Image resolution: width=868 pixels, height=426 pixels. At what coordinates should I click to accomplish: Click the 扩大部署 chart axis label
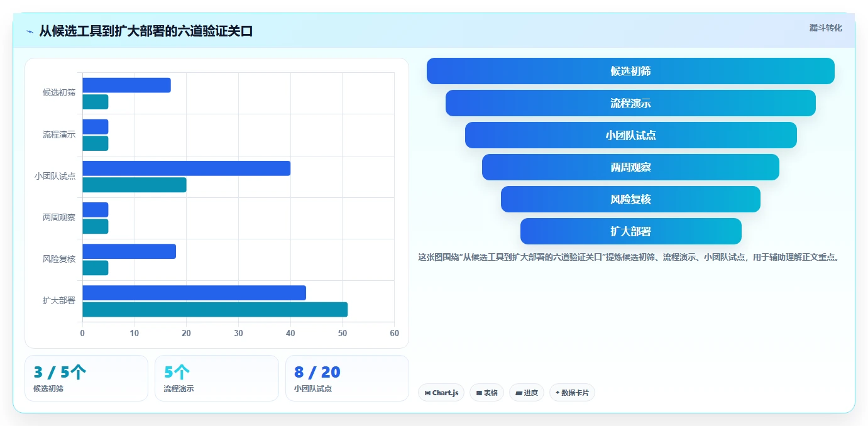click(x=59, y=300)
